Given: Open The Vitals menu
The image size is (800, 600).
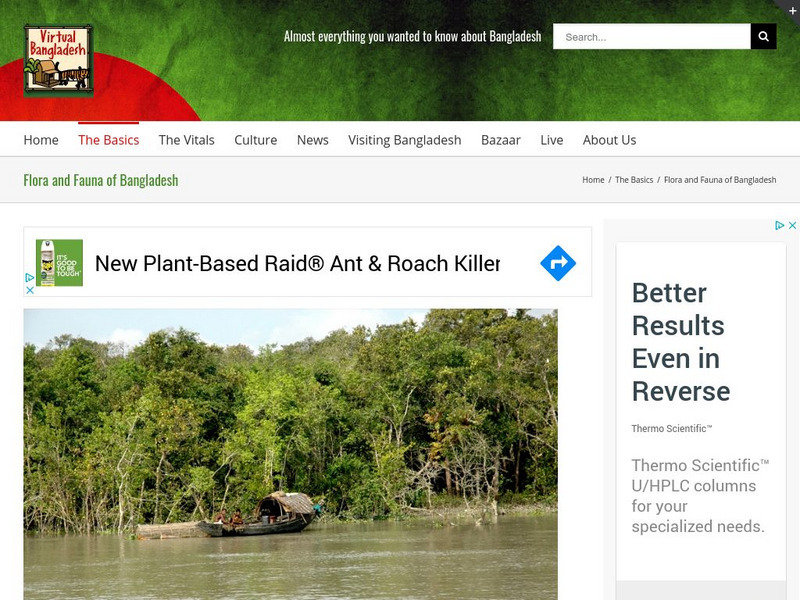Looking at the screenshot, I should [187, 140].
